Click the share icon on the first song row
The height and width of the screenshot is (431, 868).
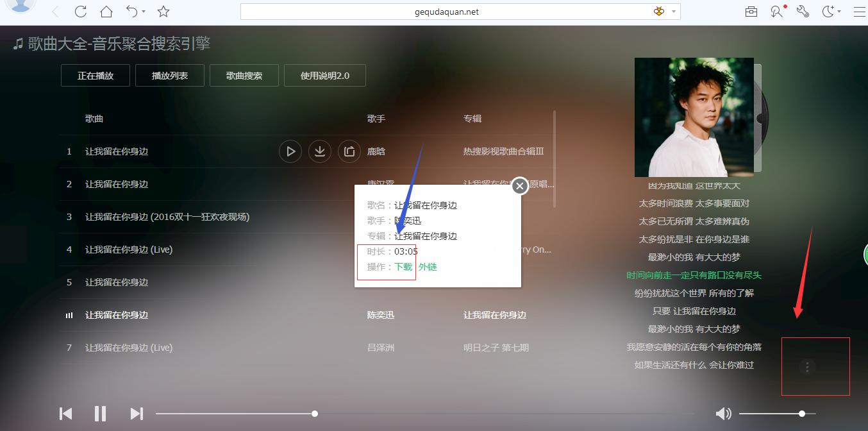(x=349, y=151)
